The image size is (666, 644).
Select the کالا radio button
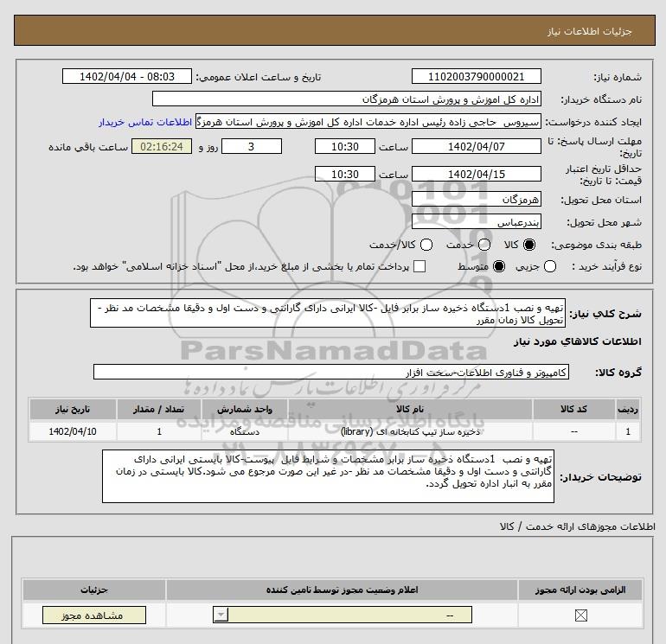pos(529,245)
